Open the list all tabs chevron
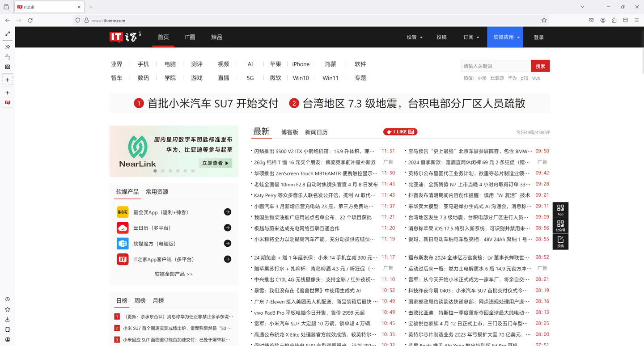The height and width of the screenshot is (346, 644). [582, 7]
